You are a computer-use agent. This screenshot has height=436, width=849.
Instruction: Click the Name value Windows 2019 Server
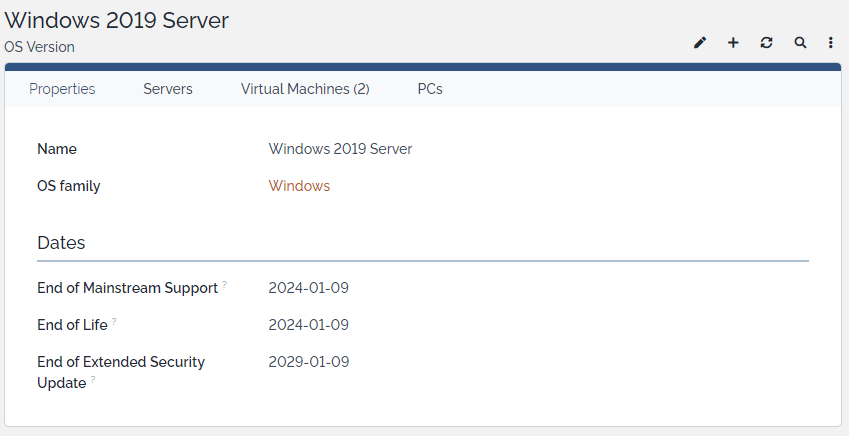(340, 149)
